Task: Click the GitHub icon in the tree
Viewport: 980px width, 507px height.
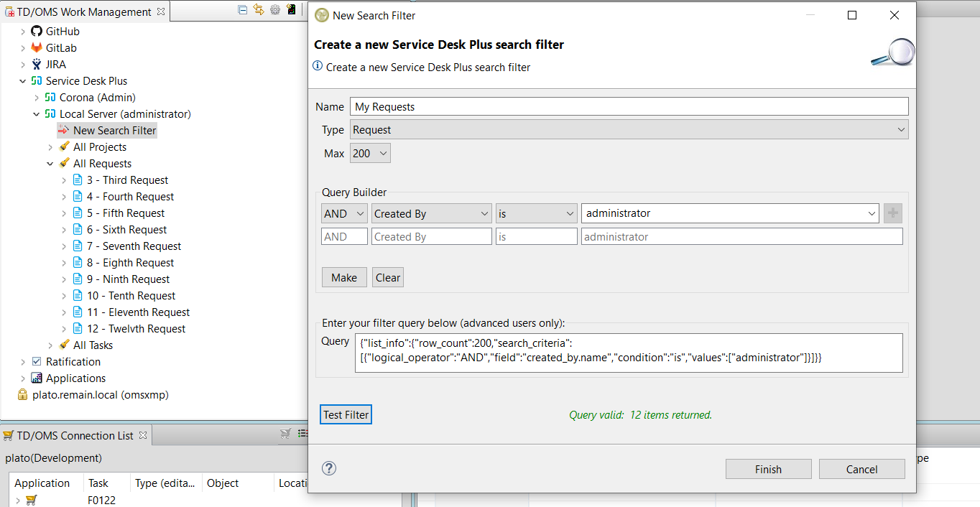Action: pos(37,32)
